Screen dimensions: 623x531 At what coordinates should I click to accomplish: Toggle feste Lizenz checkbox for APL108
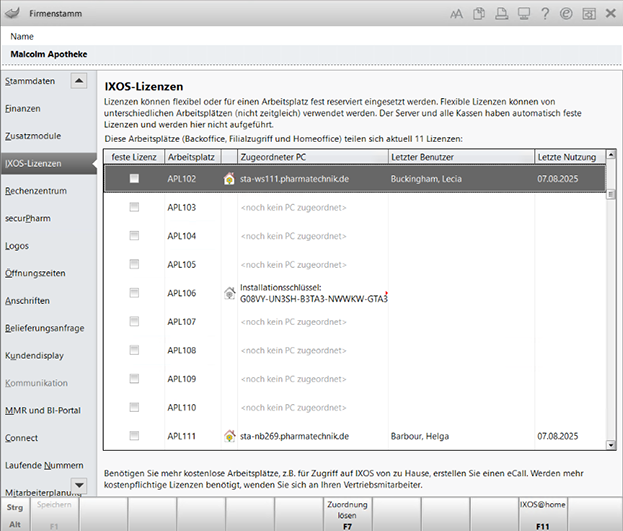tap(134, 350)
